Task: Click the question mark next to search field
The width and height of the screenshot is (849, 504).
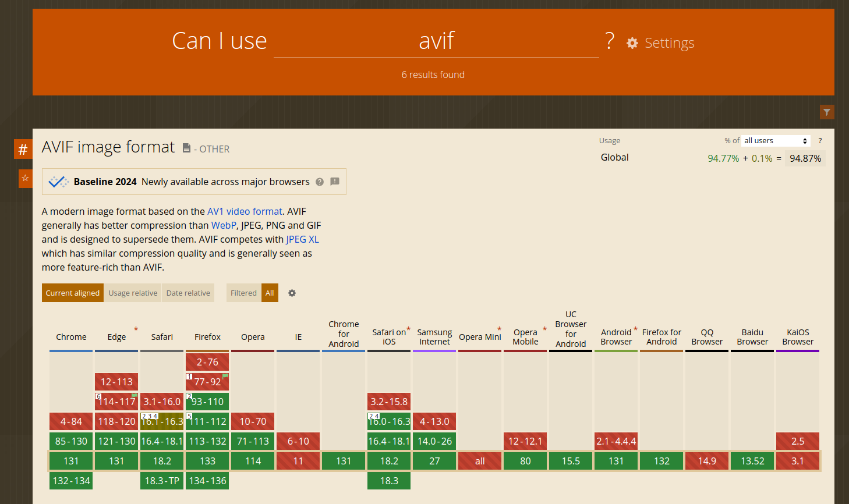Action: click(610, 41)
